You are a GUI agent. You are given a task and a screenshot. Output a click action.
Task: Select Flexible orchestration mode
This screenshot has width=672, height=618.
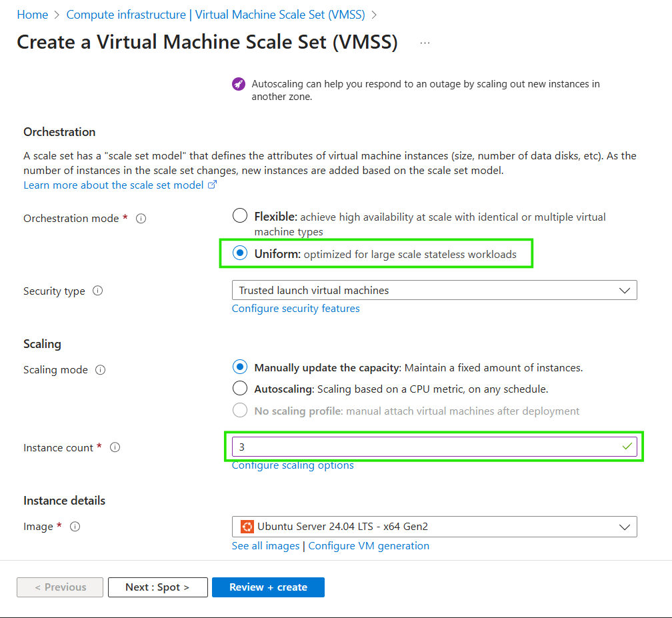click(239, 216)
